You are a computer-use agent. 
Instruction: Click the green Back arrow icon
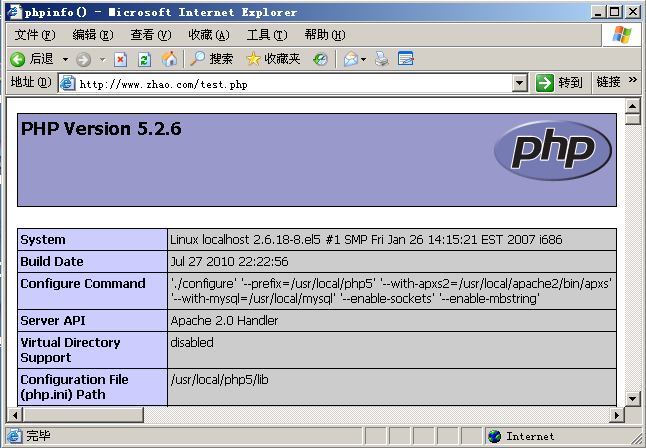[18, 59]
